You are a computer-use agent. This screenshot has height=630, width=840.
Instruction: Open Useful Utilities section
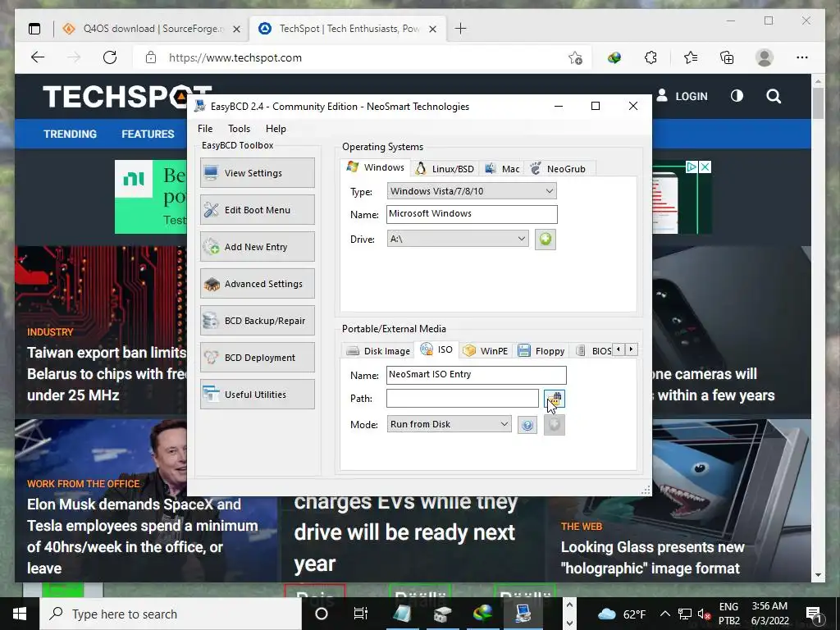click(257, 395)
